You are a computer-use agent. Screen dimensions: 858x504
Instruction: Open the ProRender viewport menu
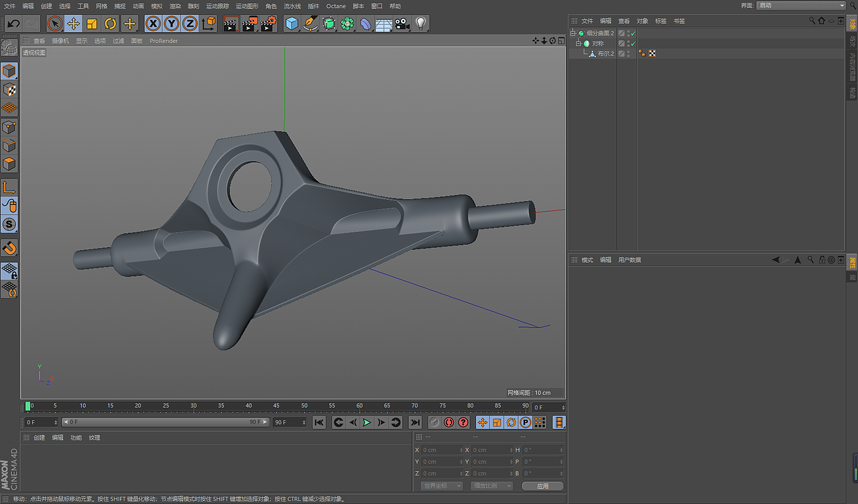164,40
